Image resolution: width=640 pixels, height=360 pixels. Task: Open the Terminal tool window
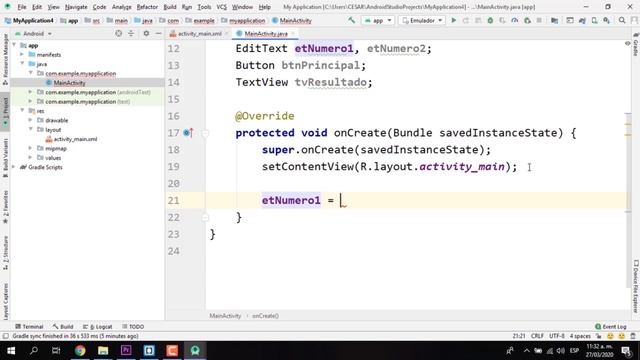(29, 327)
